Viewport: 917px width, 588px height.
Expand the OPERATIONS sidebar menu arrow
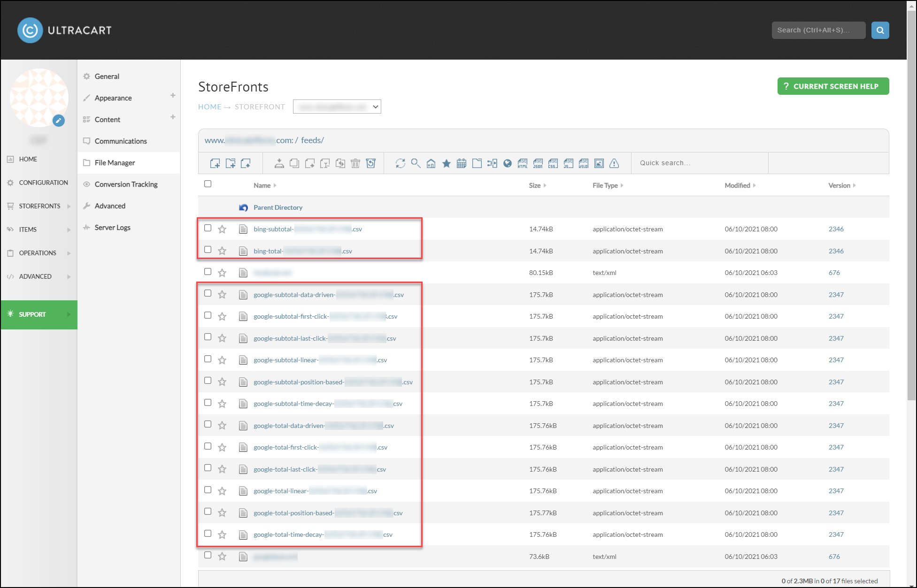[69, 253]
